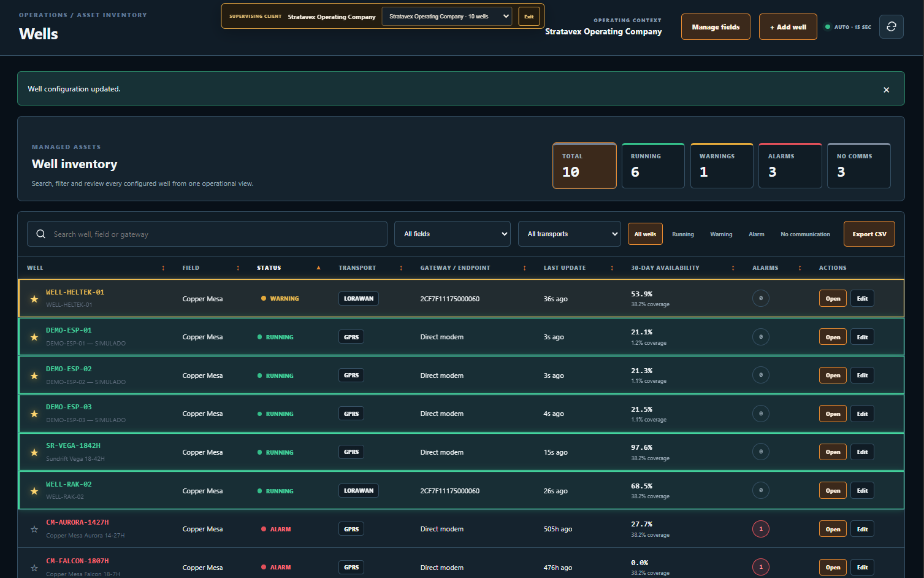Exit the supervising client context

(529, 17)
